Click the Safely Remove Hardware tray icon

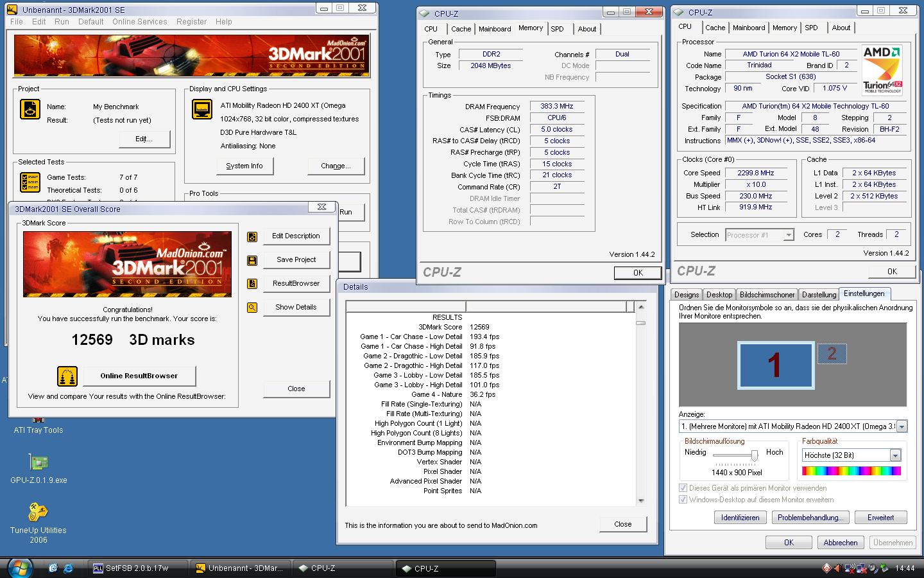point(884,568)
